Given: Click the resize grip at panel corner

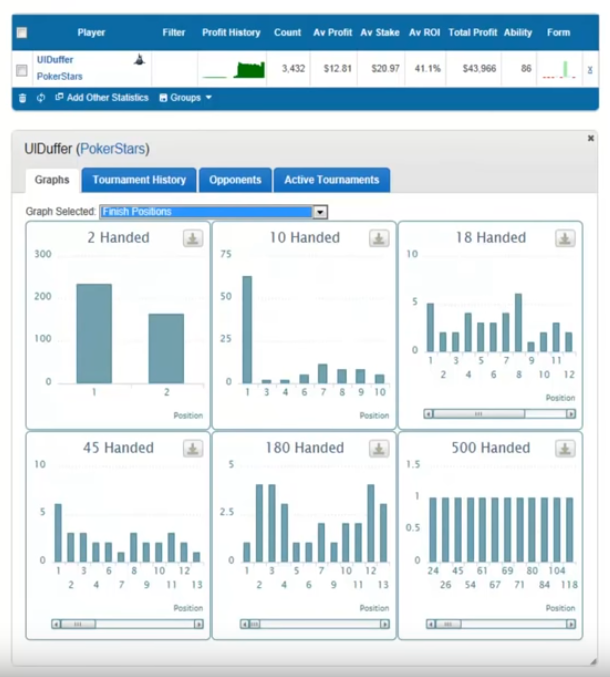Looking at the screenshot, I should [x=594, y=661].
